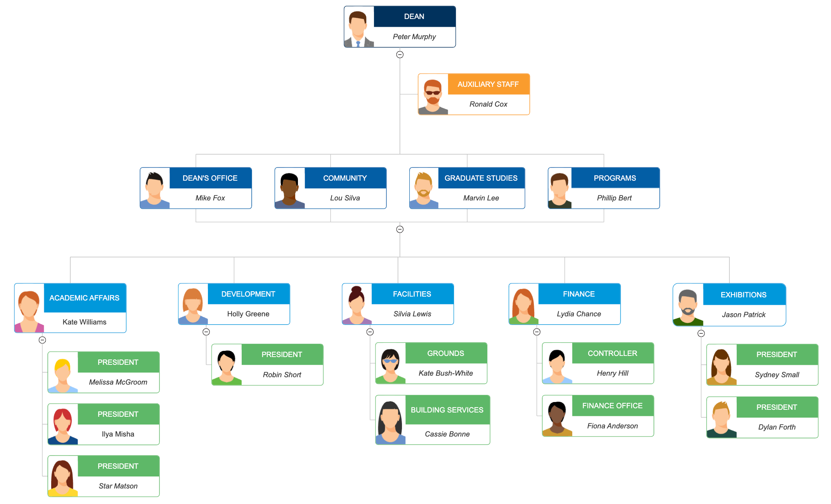Collapse the Facilities department sub-nodes
The width and height of the screenshot is (831, 504).
(369, 332)
